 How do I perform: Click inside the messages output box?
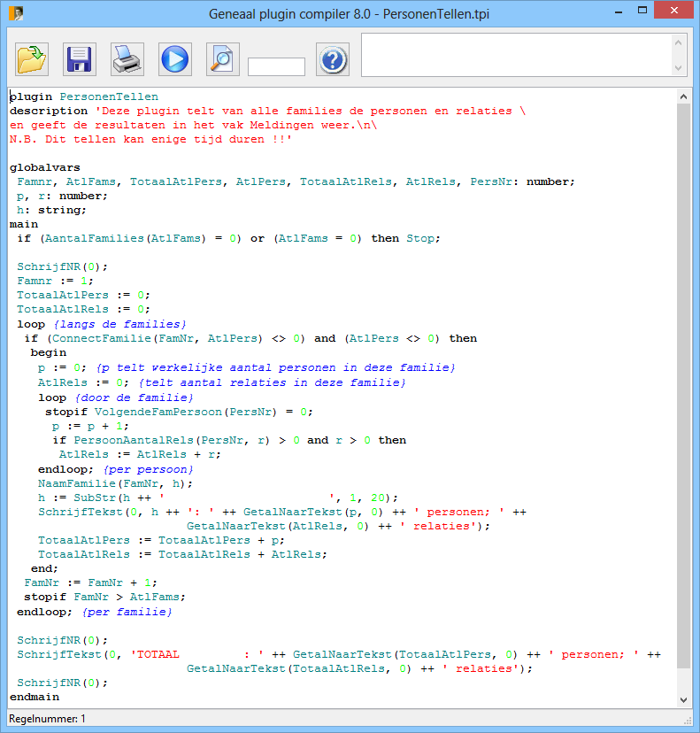516,55
